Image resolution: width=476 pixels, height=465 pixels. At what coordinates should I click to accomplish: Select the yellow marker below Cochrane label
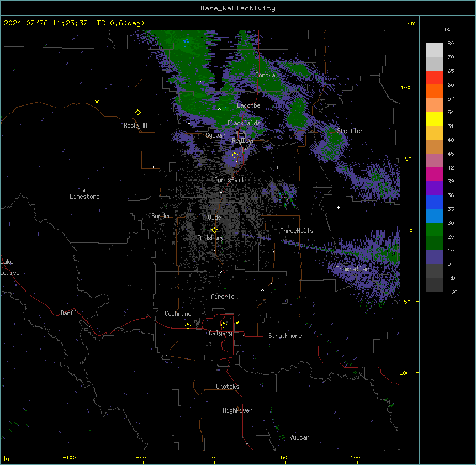pos(188,326)
